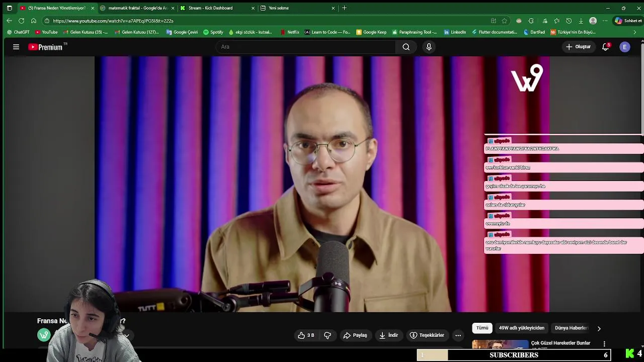Screen dimensions: 644x362
Task: Expand the bookmarks bar overflow chevron
Action: [634, 32]
